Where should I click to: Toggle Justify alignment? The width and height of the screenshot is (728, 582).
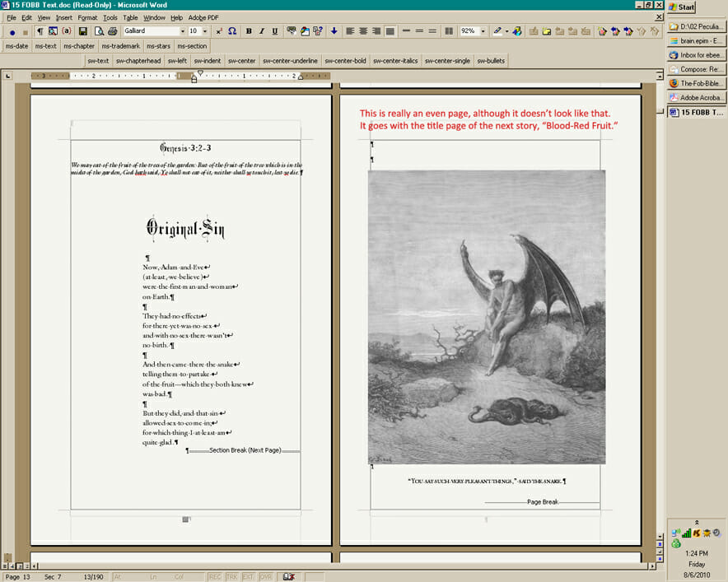tap(390, 31)
